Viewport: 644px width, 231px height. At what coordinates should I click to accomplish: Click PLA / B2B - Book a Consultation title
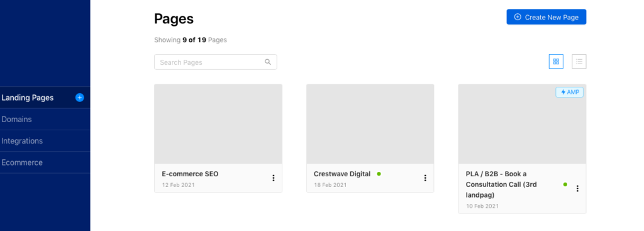pyautogui.click(x=501, y=184)
